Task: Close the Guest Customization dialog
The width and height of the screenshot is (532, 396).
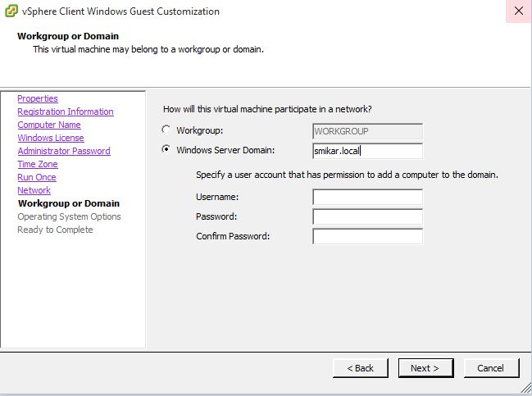Action: [518, 11]
